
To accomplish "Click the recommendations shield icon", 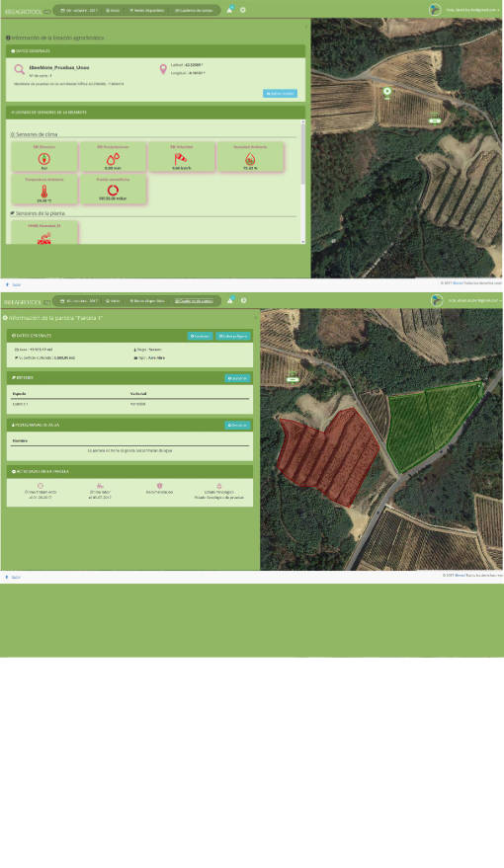I will [x=159, y=486].
